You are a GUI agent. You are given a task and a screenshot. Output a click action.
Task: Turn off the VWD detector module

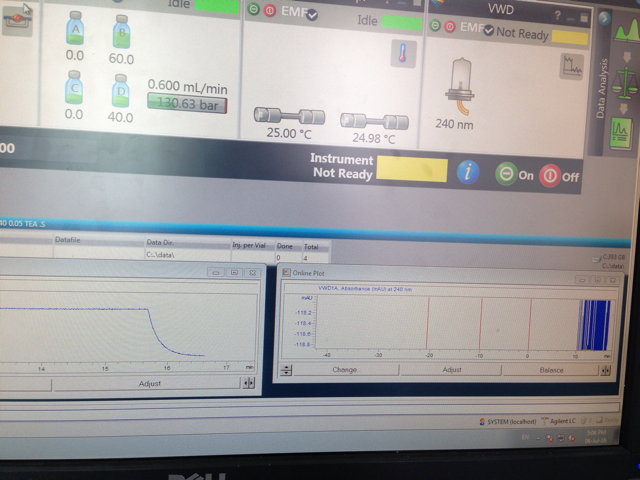coord(449,27)
